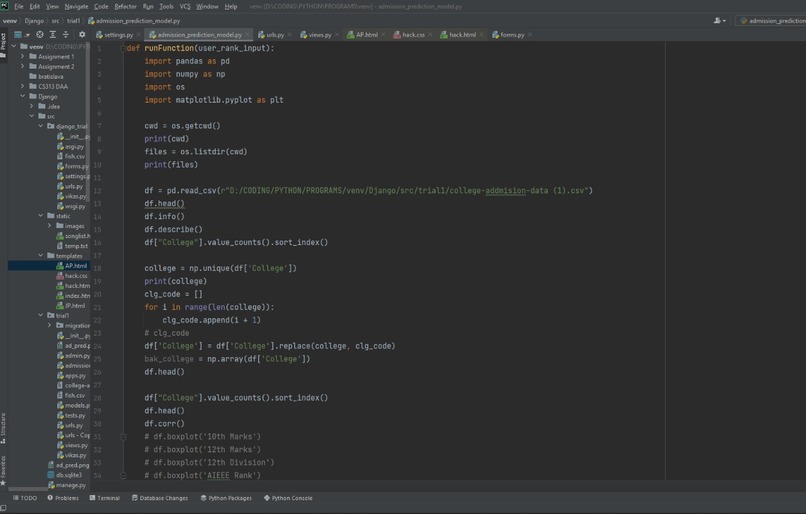806x514 pixels.
Task: Click the Collapse All icon in the project toolbar
Action: tap(65, 34)
